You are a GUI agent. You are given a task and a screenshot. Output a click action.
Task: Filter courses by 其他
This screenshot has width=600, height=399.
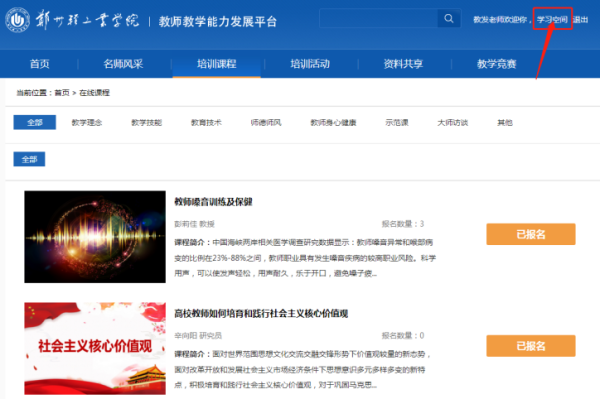pos(505,122)
